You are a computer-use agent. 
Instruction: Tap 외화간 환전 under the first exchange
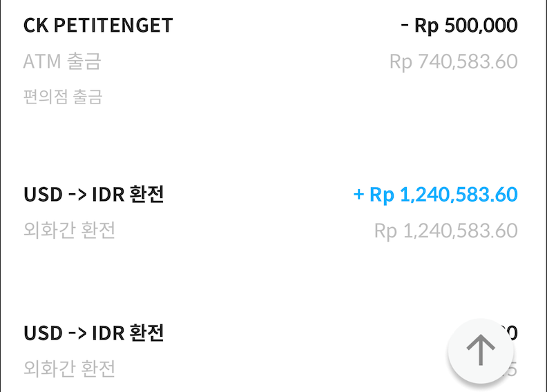tap(69, 230)
